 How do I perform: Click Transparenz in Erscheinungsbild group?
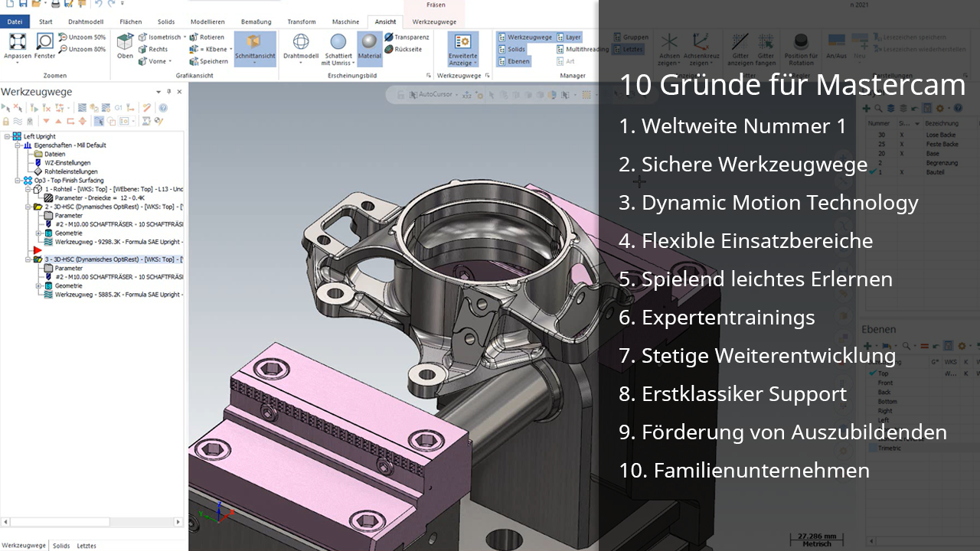(x=407, y=37)
